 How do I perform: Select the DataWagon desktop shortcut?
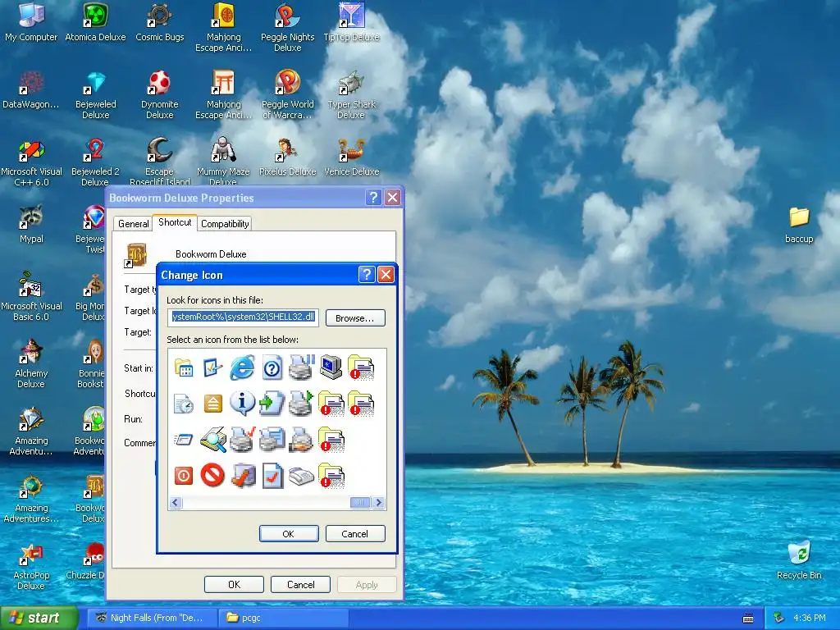click(31, 90)
